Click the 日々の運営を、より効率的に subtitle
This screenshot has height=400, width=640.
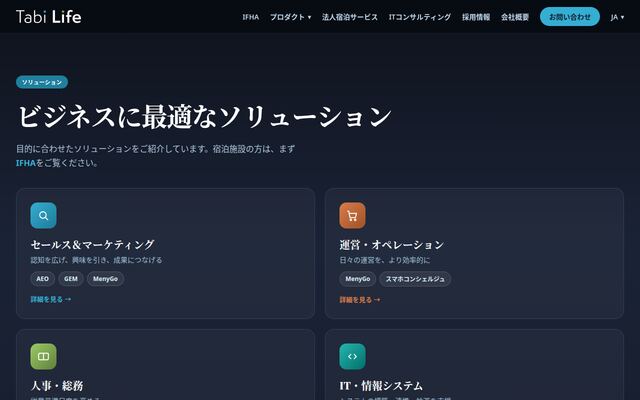385,260
